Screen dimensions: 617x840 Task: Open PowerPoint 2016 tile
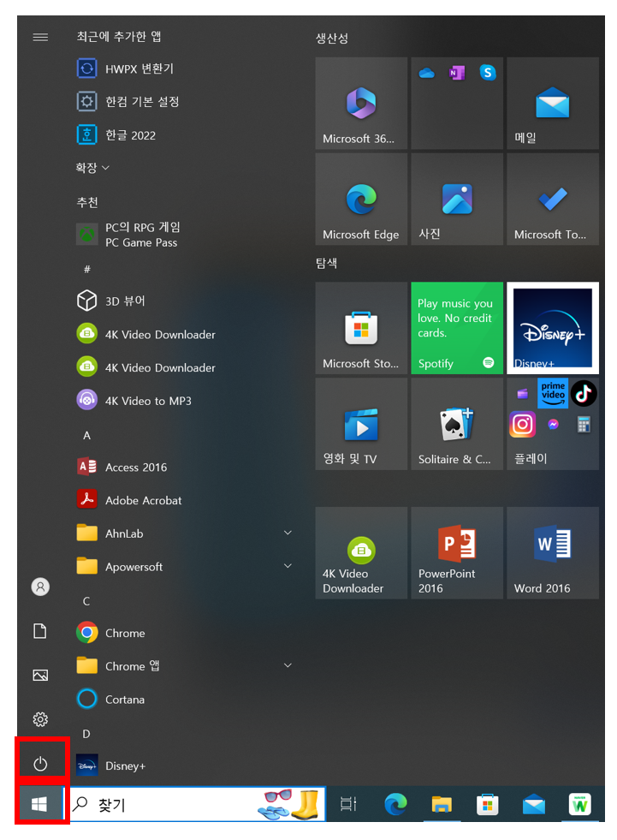(x=457, y=553)
